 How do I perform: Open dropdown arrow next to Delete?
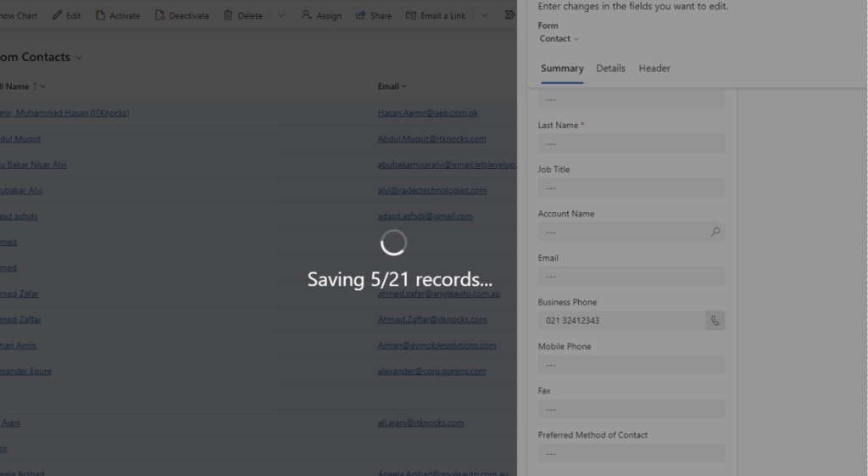click(x=281, y=15)
